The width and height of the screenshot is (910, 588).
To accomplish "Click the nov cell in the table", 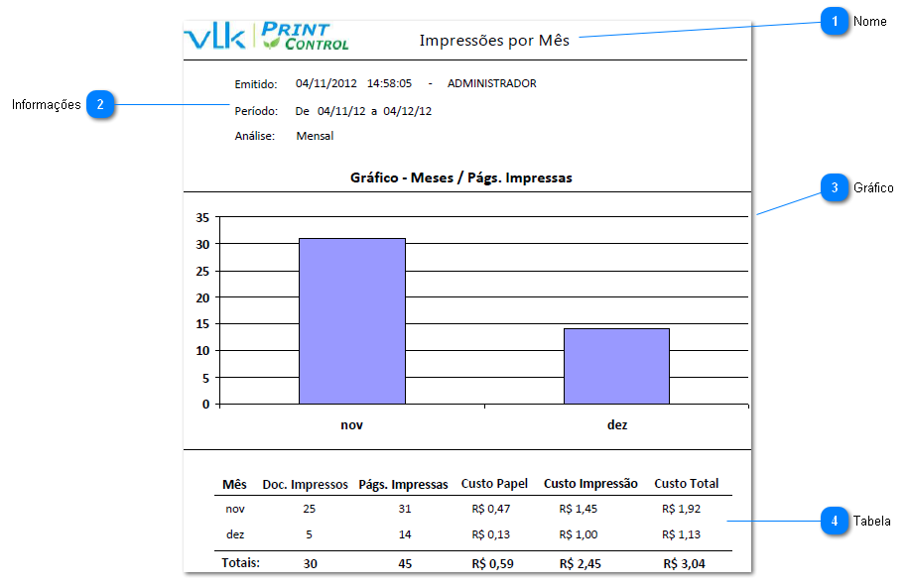I will pos(235,509).
